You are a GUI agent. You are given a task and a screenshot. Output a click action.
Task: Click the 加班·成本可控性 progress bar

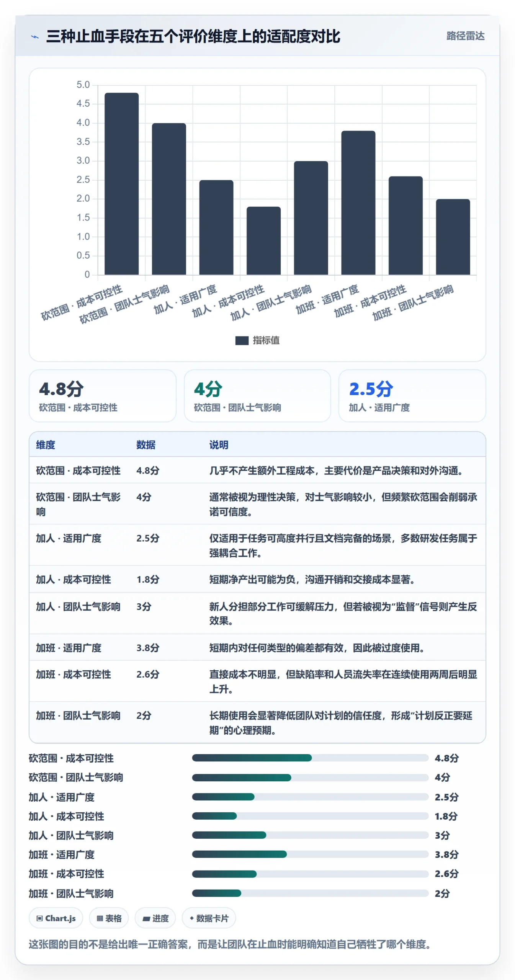(310, 874)
